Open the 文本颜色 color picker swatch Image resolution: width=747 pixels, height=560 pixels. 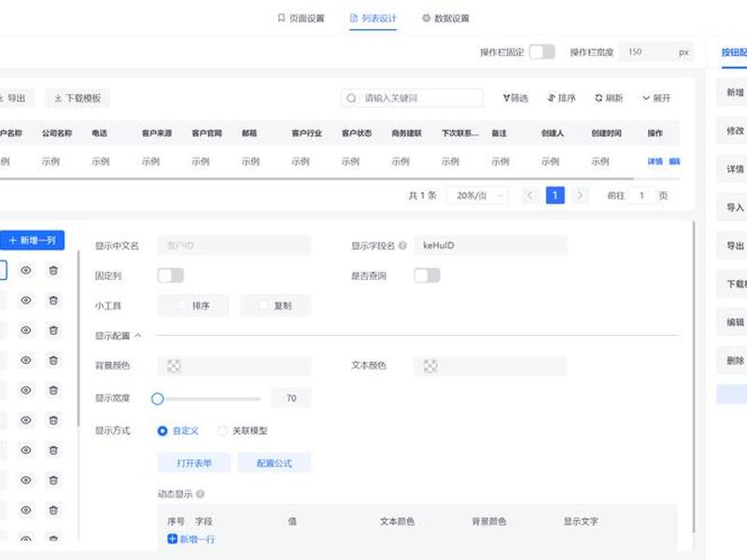(x=430, y=366)
